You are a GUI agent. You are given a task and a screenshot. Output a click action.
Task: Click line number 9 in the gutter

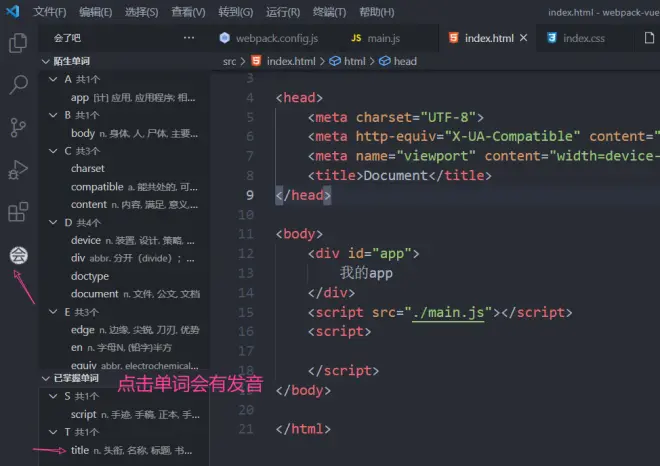pyautogui.click(x=250, y=195)
